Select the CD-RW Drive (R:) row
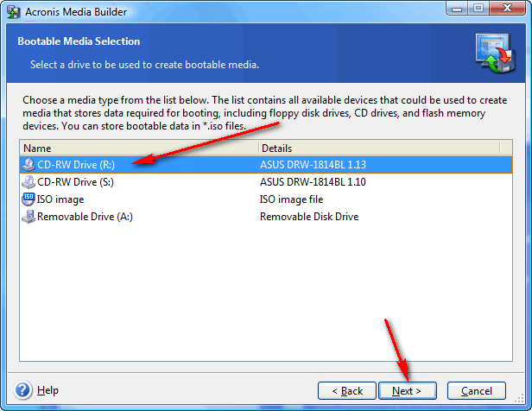Image resolution: width=532 pixels, height=411 pixels. click(266, 165)
